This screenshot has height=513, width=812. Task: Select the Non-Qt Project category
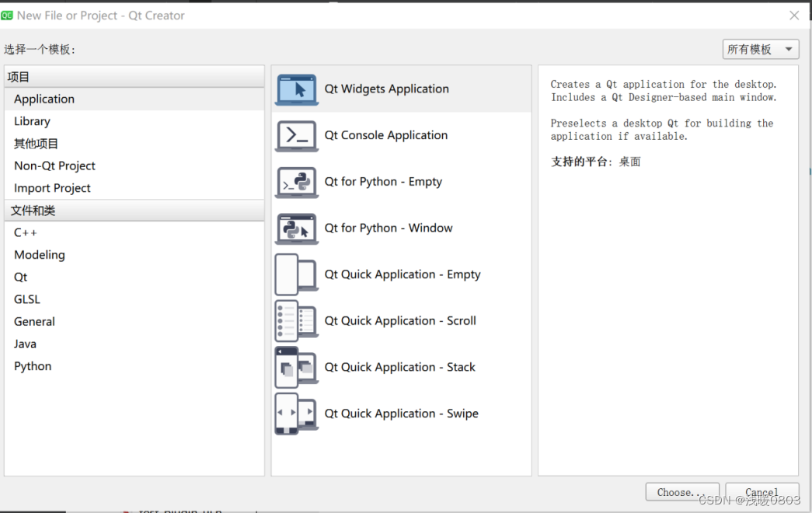[x=54, y=166]
